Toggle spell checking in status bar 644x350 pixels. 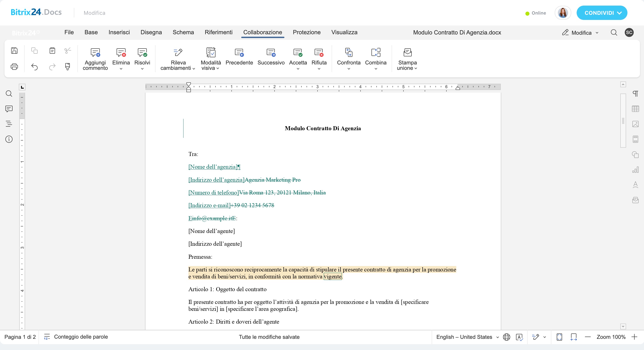519,337
